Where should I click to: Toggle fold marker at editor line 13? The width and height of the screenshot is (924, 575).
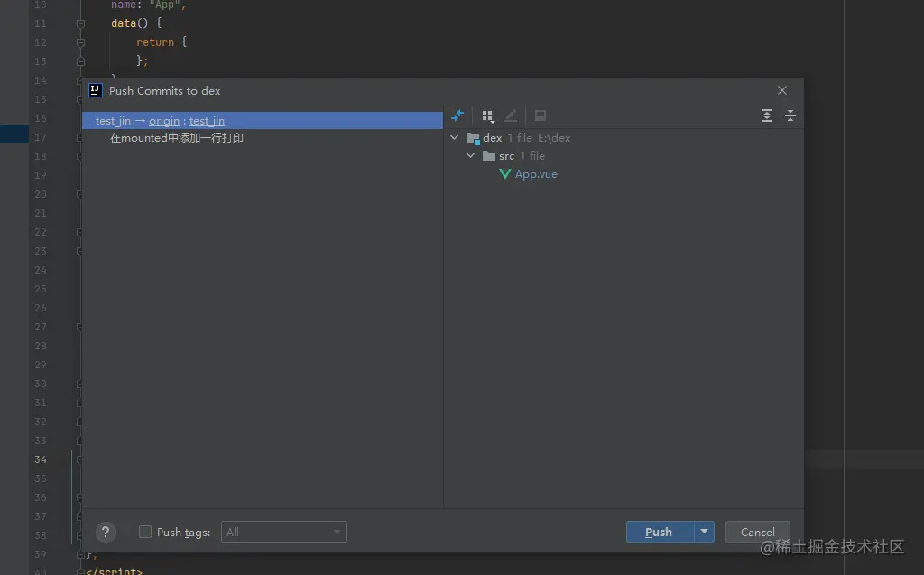click(x=80, y=61)
